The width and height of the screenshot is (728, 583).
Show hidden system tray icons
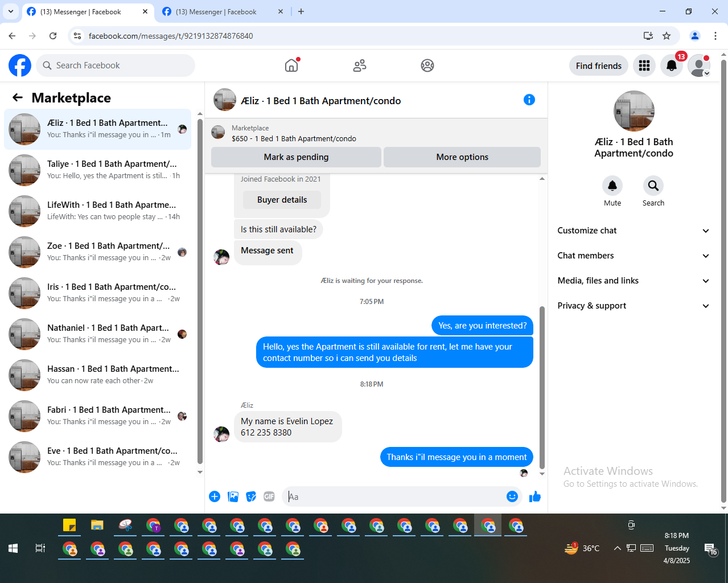point(617,548)
